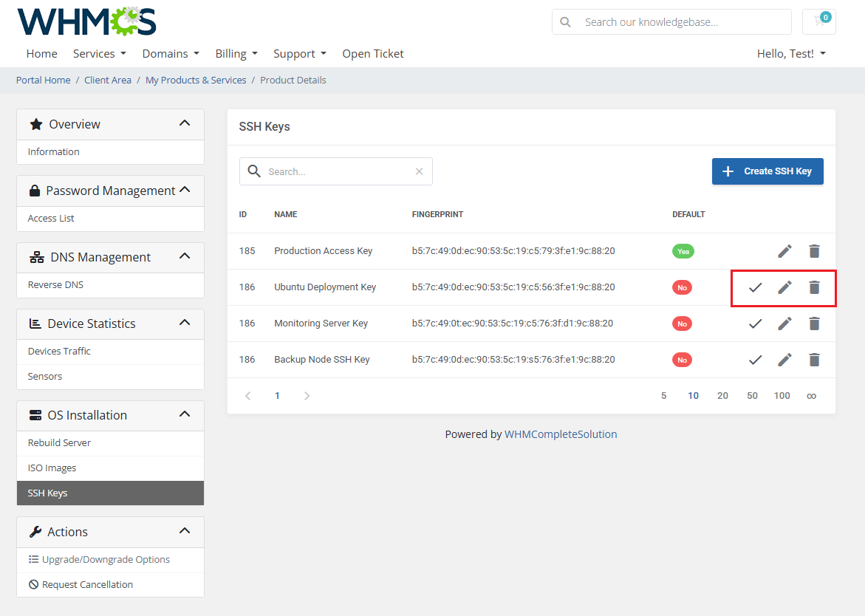
Task: Make Backup Node SSH Key default
Action: (755, 360)
